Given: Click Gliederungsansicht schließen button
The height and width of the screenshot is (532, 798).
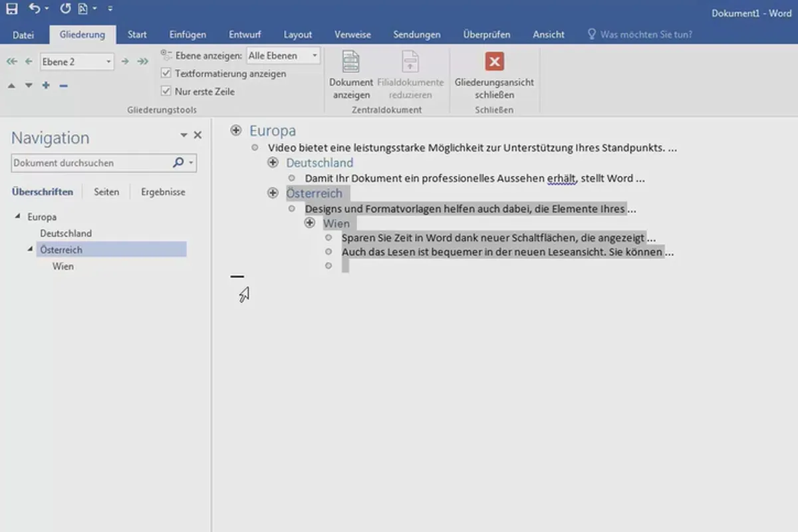Looking at the screenshot, I should point(494,74).
